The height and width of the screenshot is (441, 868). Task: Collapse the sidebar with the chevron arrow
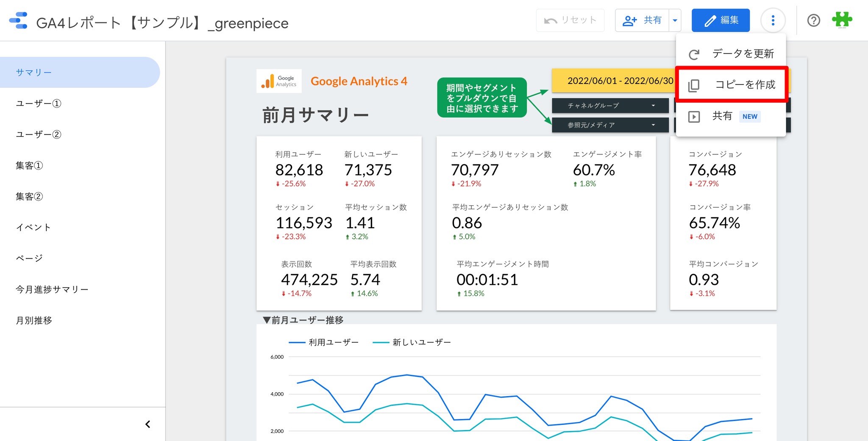pos(147,424)
